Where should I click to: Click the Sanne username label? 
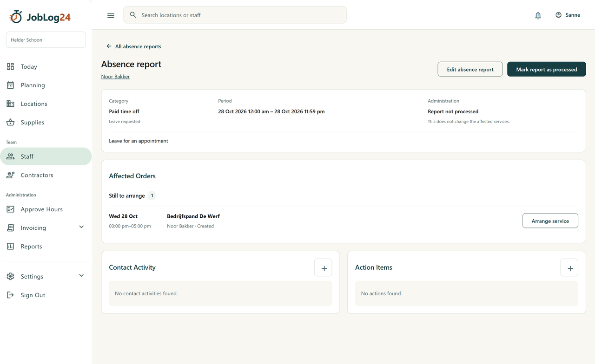coord(573,15)
